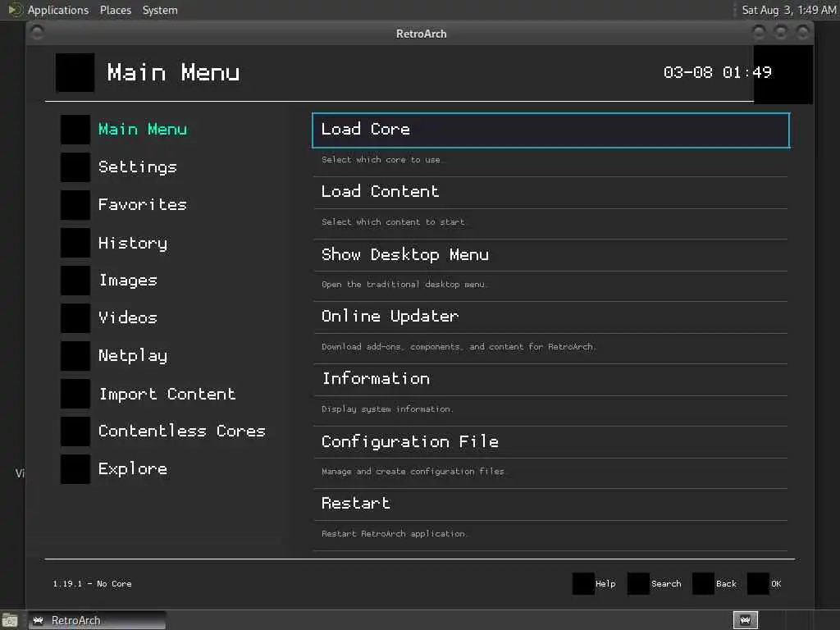The height and width of the screenshot is (630, 840).
Task: Click the icon beside Contentless Cores in sidebar
Action: 75,431
